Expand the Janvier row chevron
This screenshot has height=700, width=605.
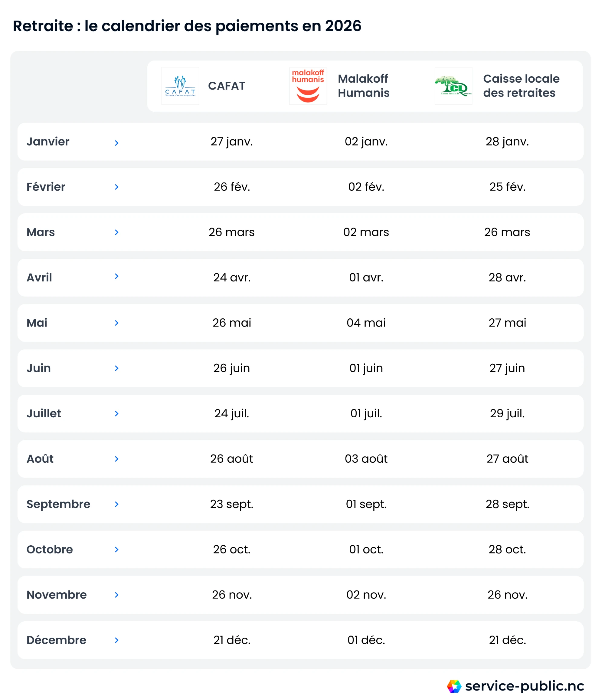116,143
